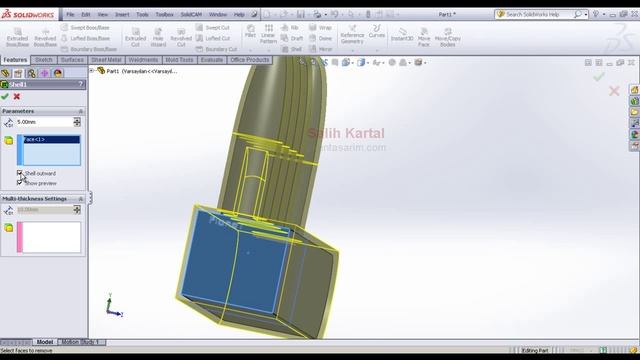
Task: Switch to the Evaluate tab
Action: point(212,60)
